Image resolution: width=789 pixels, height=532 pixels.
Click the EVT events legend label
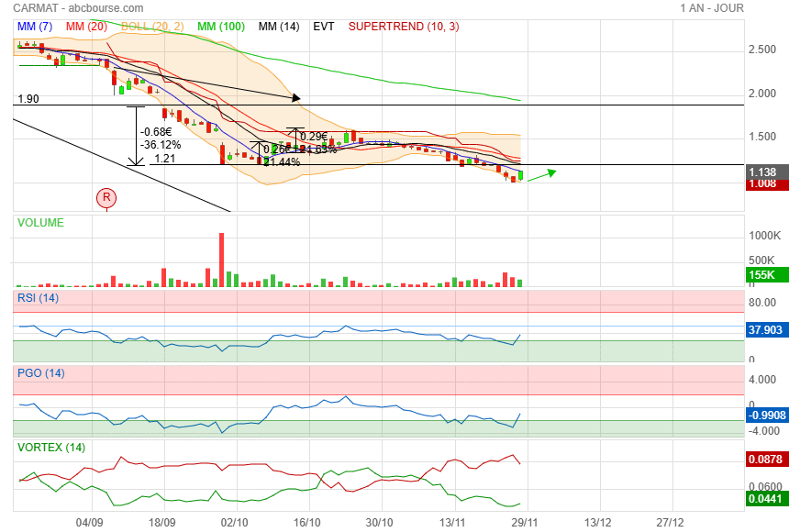pyautogui.click(x=324, y=27)
